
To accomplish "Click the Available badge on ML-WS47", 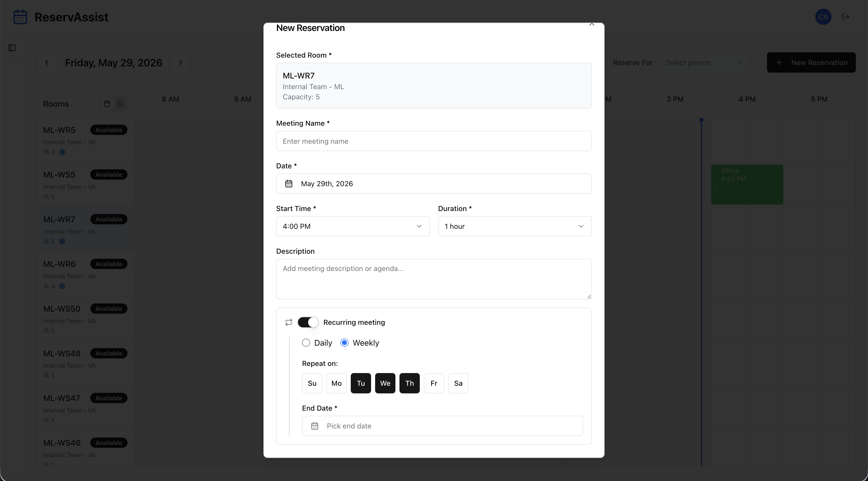I will [109, 398].
